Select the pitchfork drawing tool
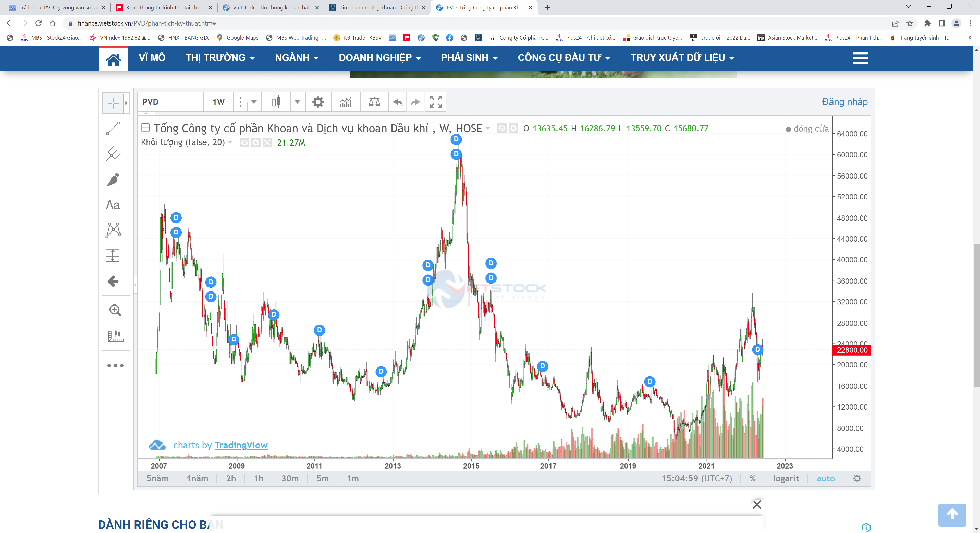The width and height of the screenshot is (980, 533). 113,154
